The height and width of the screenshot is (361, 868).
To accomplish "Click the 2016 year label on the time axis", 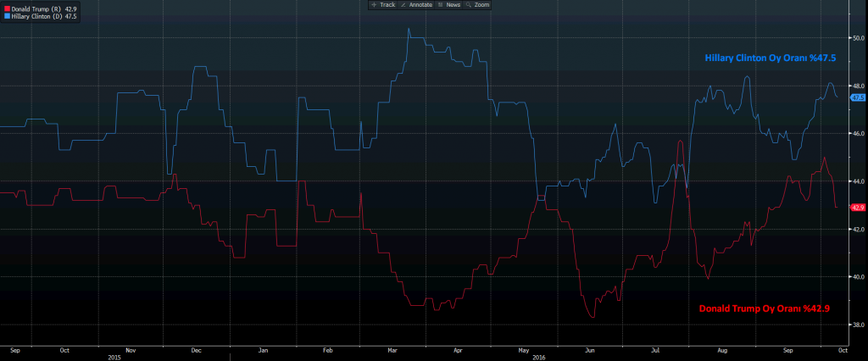I will click(x=538, y=358).
